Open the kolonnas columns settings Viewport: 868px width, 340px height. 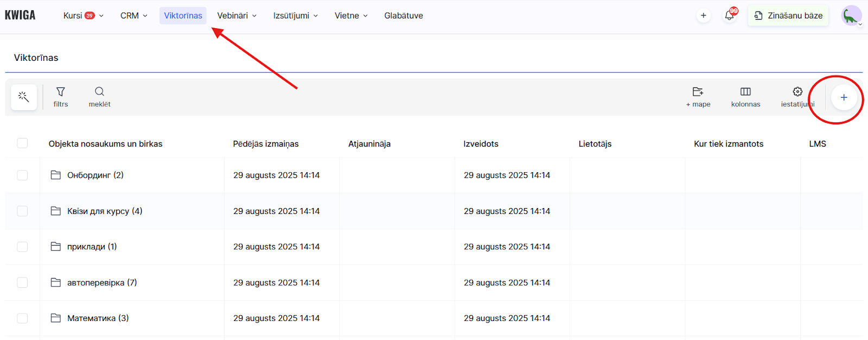745,97
